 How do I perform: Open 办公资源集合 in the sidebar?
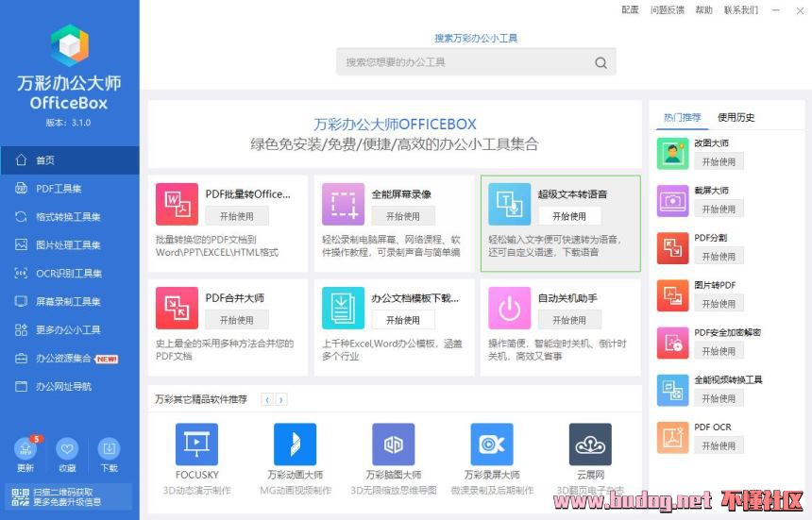point(69,358)
